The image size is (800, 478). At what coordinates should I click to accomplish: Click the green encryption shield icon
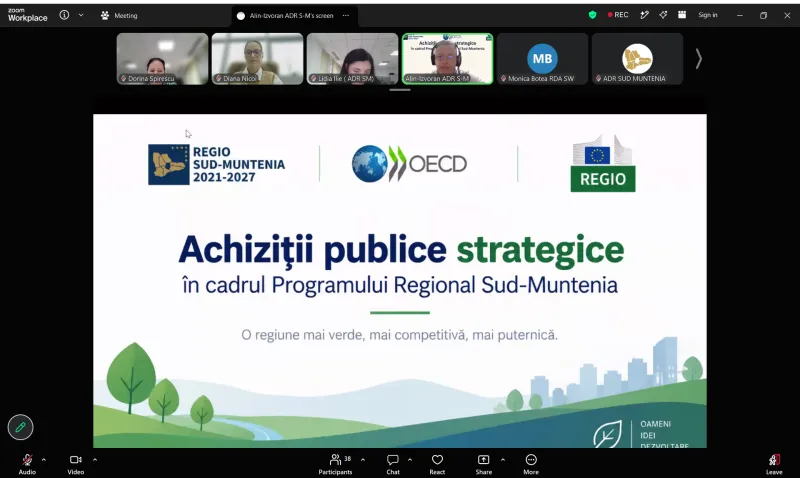[592, 15]
